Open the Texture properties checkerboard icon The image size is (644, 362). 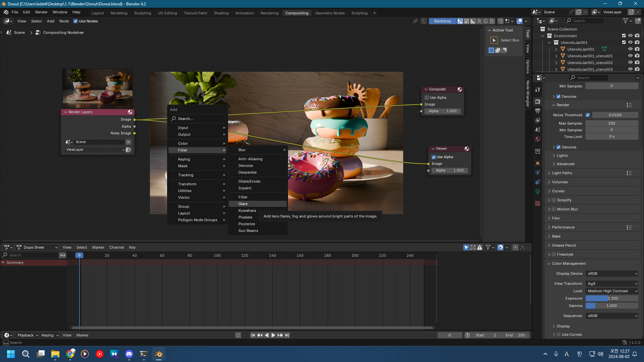[538, 203]
